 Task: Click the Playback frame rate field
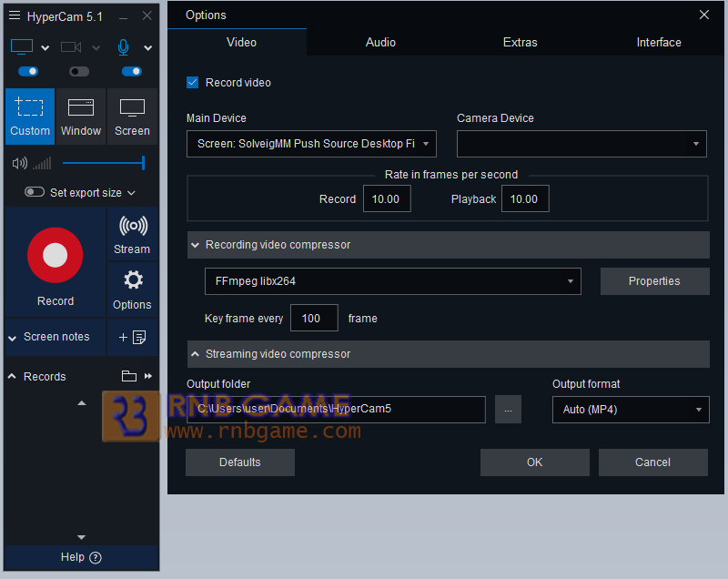pos(525,198)
